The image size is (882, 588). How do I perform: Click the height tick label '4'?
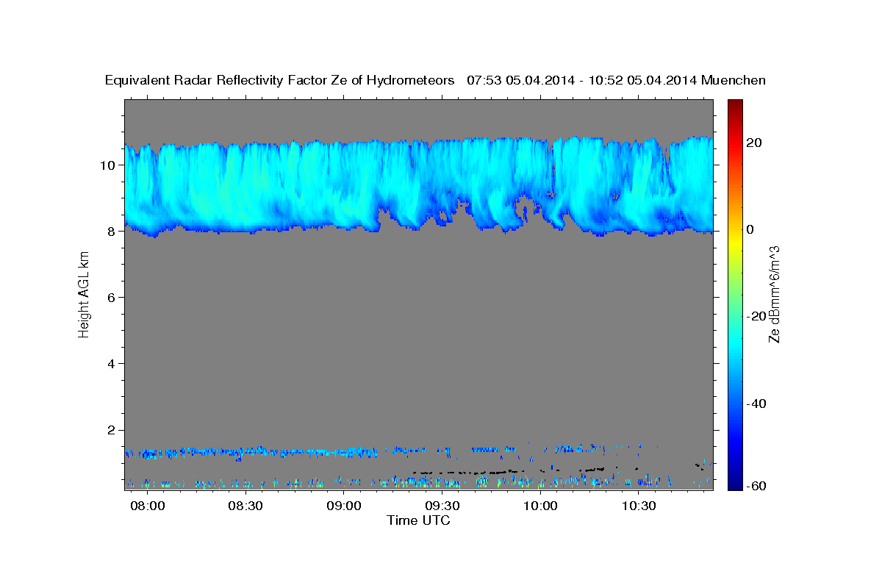(111, 363)
